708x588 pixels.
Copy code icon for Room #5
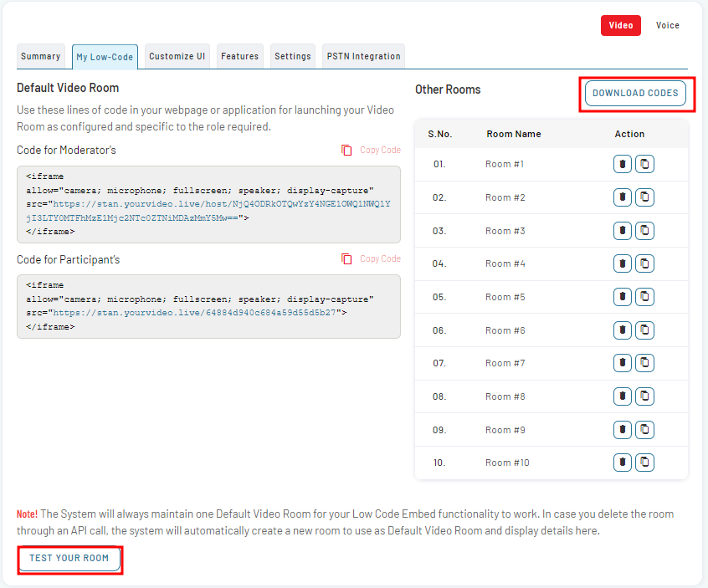coord(644,297)
